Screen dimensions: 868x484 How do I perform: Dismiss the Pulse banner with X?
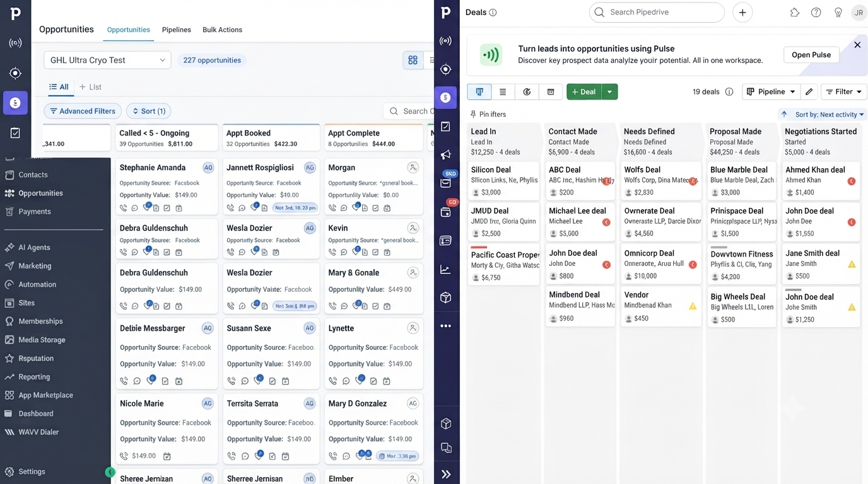857,45
